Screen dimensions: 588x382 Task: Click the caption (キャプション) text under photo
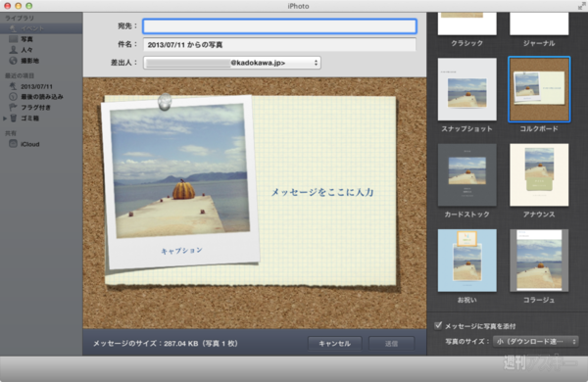coord(182,251)
